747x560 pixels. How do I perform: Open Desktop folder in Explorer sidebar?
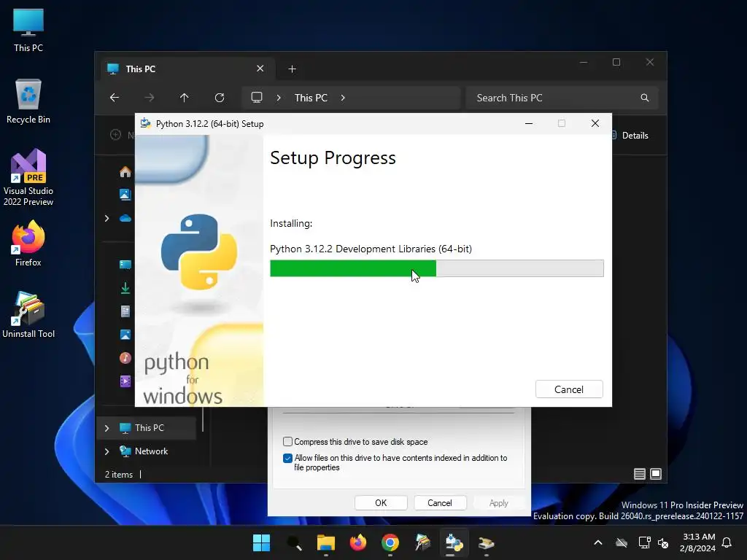[x=125, y=265]
